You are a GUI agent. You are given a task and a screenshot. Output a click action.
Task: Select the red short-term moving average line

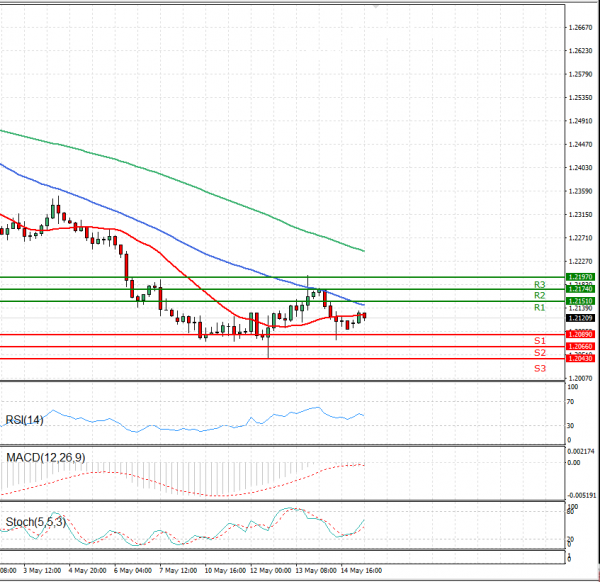point(207,294)
